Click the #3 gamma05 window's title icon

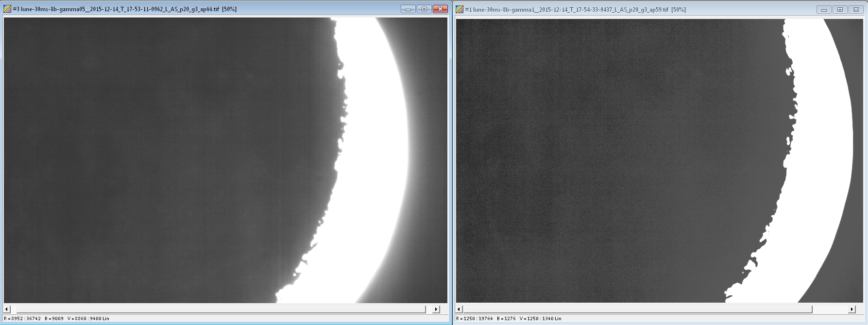click(x=7, y=9)
